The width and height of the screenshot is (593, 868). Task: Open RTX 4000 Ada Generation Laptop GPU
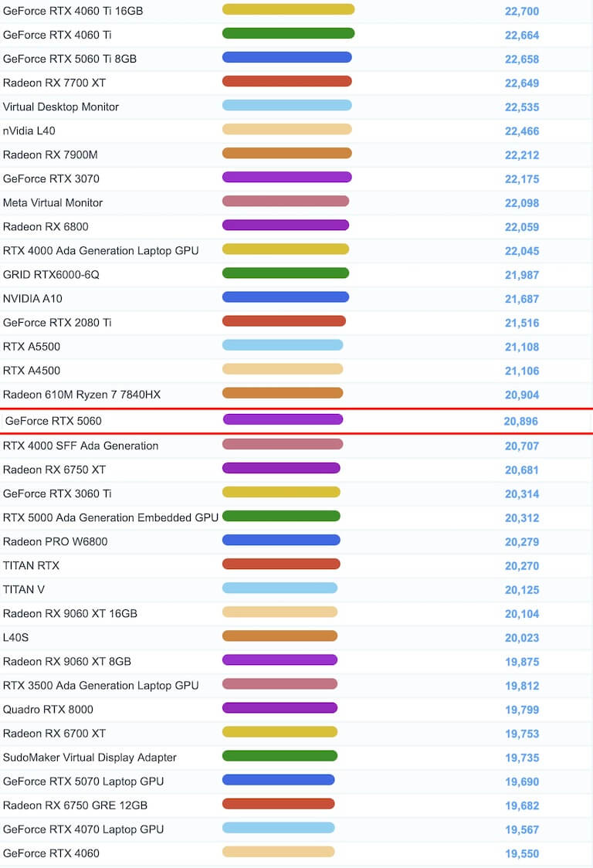pyautogui.click(x=100, y=250)
